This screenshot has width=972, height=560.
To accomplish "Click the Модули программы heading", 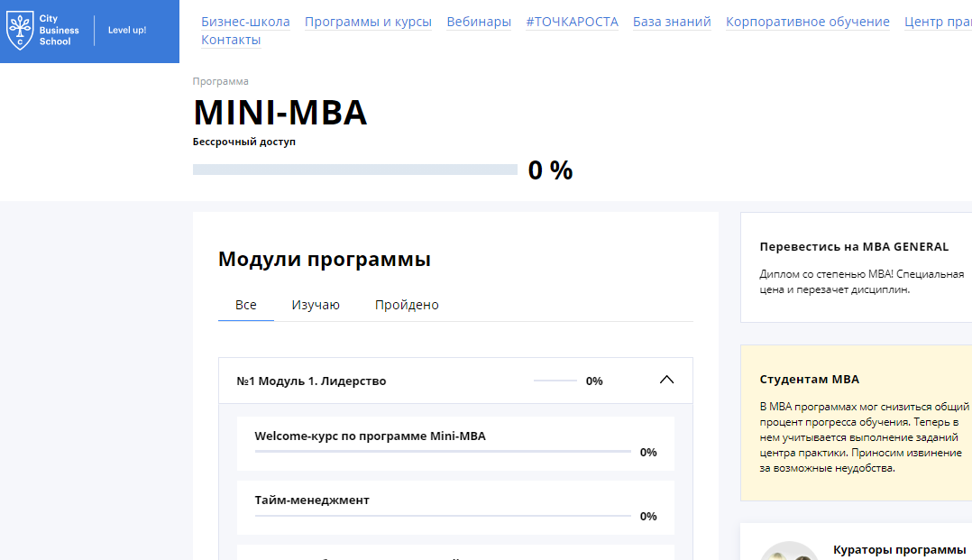I will click(325, 259).
